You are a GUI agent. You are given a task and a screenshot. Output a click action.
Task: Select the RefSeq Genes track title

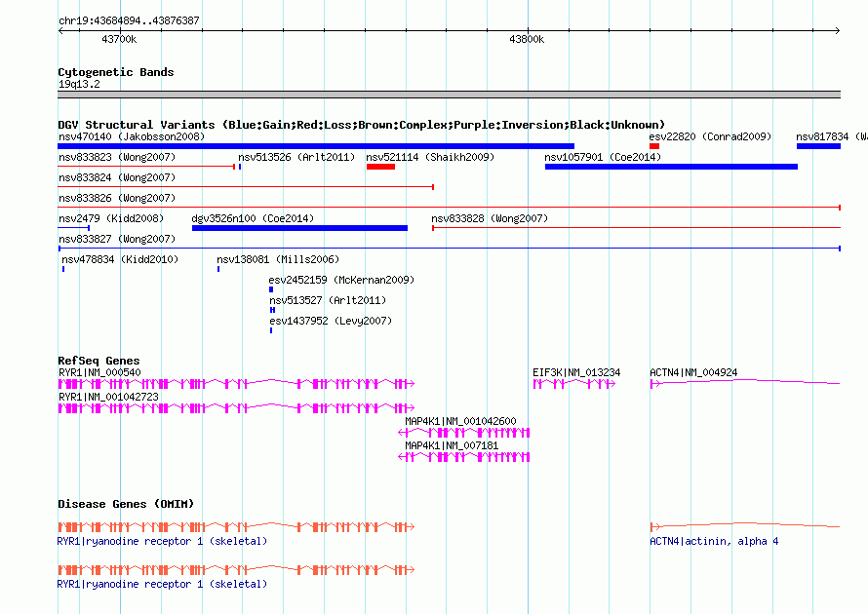click(x=99, y=361)
